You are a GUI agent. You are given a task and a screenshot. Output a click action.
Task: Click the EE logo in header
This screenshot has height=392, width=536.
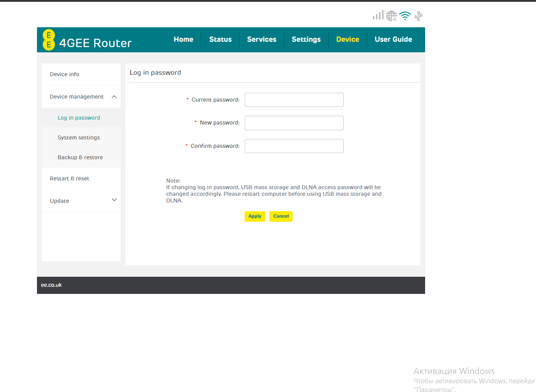tap(49, 40)
